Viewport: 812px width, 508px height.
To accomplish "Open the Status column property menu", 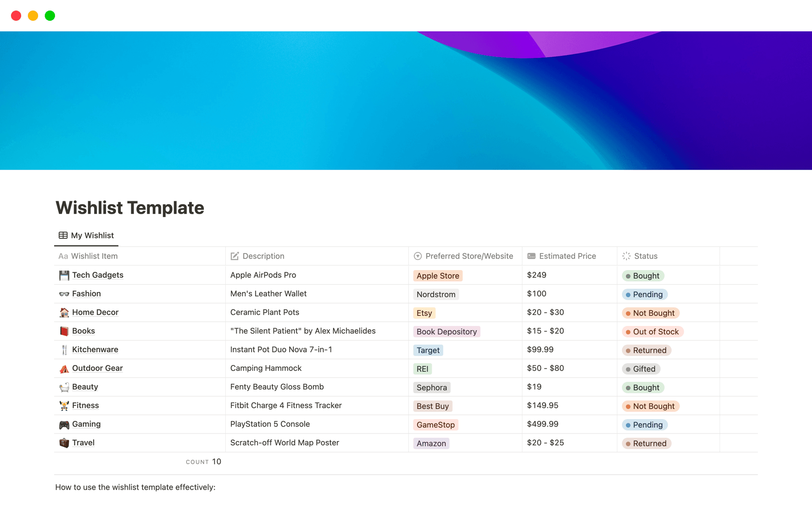I will (645, 256).
